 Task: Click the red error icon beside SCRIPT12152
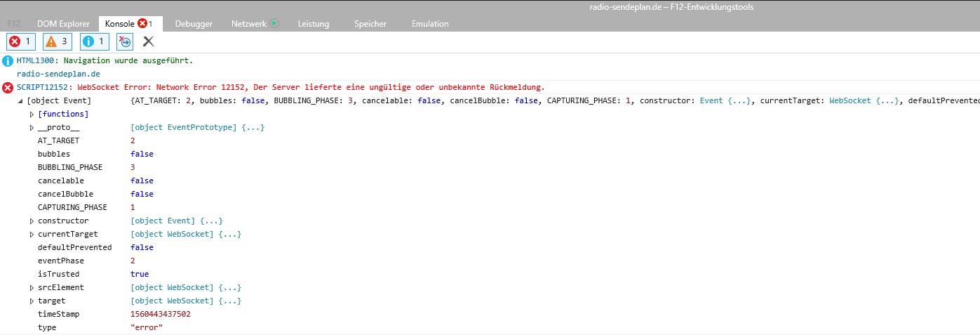point(8,88)
